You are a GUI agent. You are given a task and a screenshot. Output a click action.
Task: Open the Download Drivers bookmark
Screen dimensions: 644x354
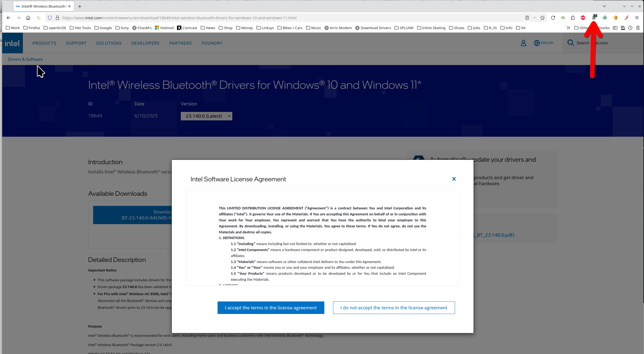(373, 28)
